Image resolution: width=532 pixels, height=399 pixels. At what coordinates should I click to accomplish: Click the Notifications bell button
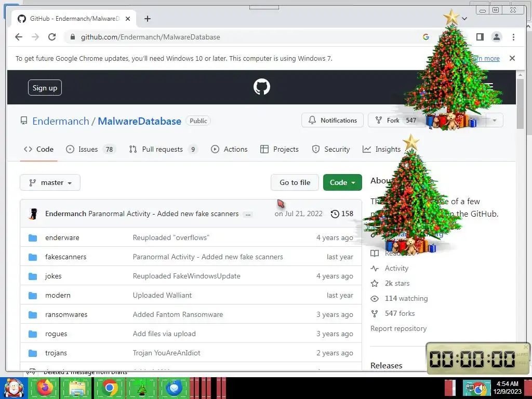coord(332,121)
